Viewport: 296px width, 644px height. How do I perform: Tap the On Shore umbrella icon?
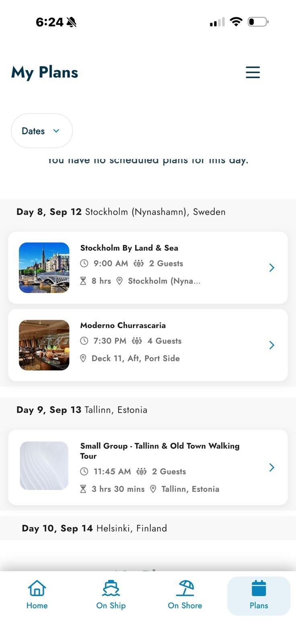point(185,588)
